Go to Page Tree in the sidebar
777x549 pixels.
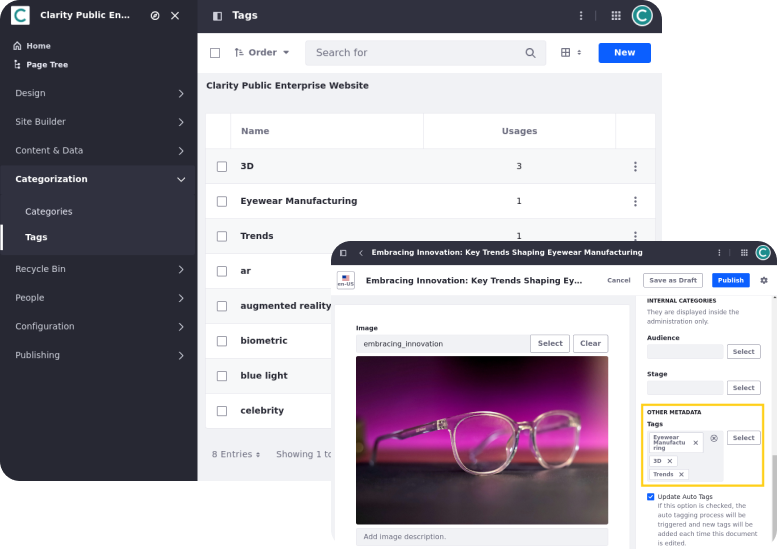[48, 64]
